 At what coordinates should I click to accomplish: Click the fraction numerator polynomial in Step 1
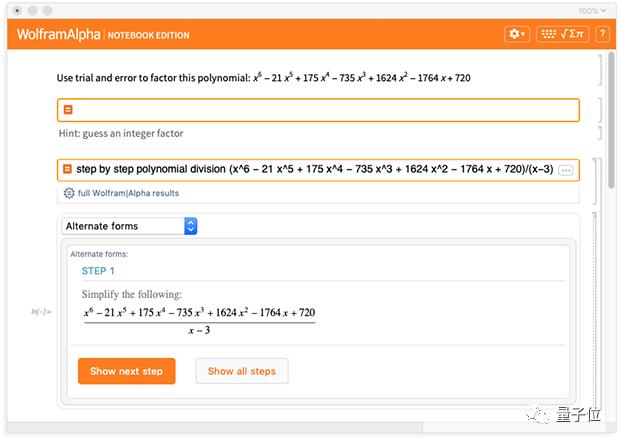coord(199,312)
